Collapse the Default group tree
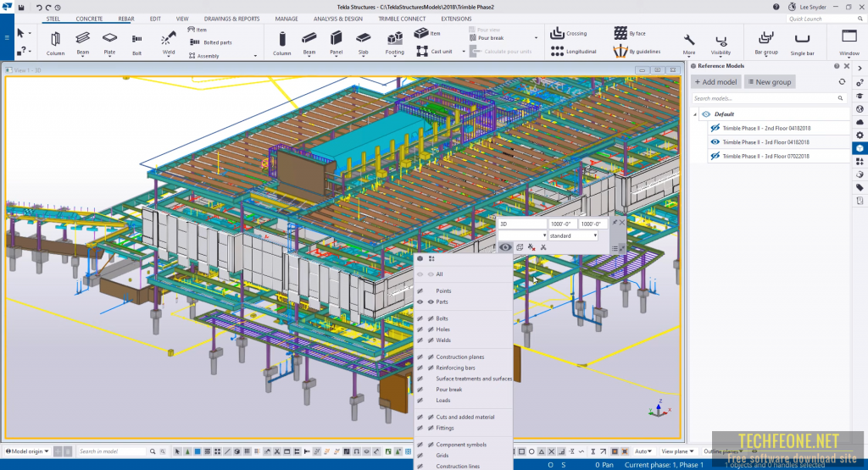This screenshot has width=868, height=470. point(695,114)
